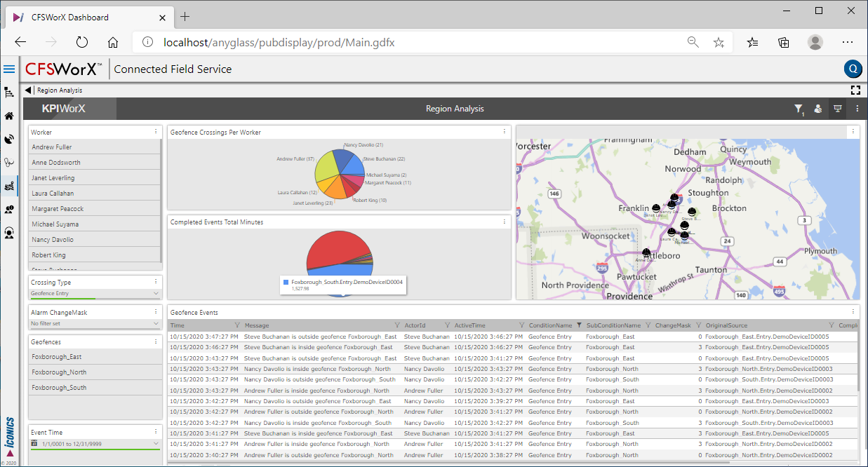868x467 pixels.
Task: Open the satellite dish sidebar icon
Action: [x=9, y=140]
